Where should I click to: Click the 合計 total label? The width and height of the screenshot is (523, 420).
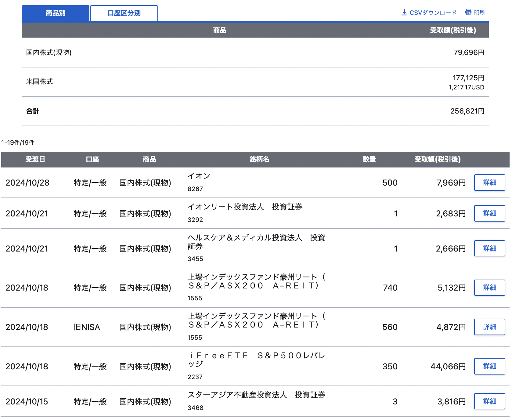33,111
